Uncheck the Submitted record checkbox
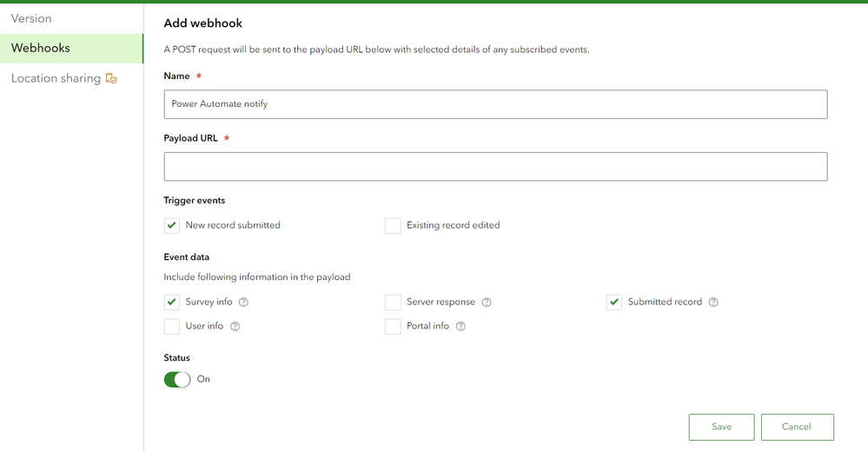 [x=614, y=302]
